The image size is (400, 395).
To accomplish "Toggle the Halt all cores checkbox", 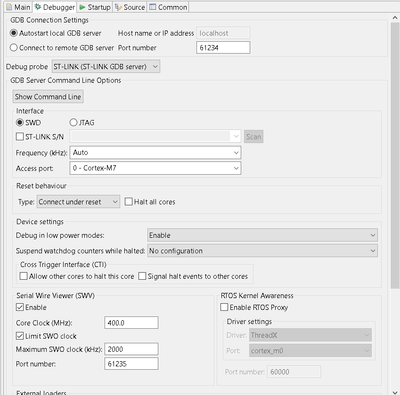I will point(128,202).
